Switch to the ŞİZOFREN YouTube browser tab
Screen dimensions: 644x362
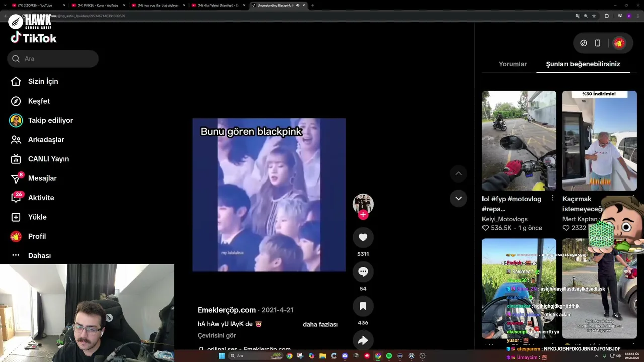pyautogui.click(x=38, y=5)
